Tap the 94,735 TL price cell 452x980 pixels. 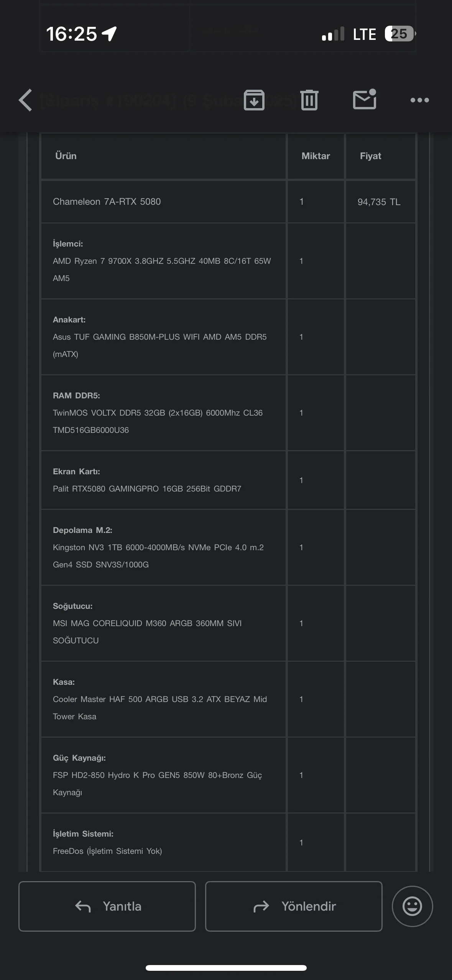pyautogui.click(x=379, y=202)
